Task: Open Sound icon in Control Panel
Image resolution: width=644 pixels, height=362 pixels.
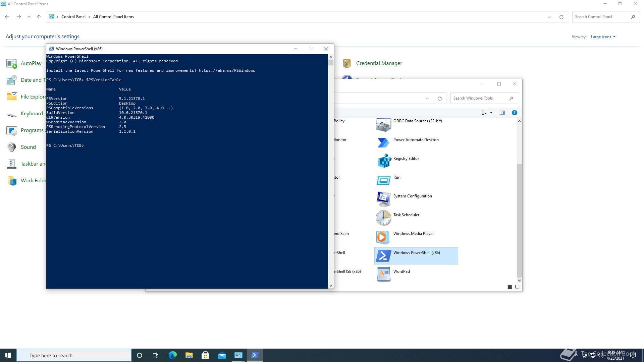Action: (x=12, y=147)
